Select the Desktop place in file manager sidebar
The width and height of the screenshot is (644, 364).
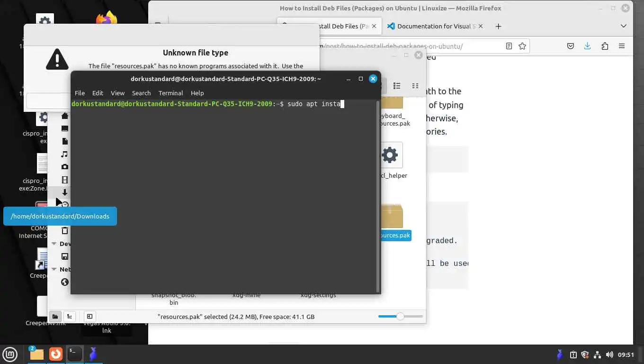tap(65, 128)
